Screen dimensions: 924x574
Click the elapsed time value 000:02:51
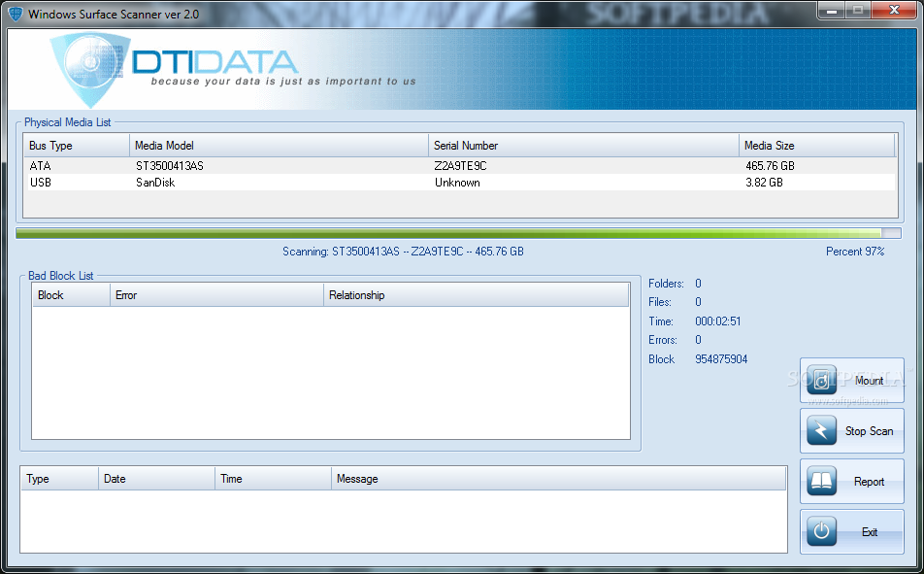point(718,321)
